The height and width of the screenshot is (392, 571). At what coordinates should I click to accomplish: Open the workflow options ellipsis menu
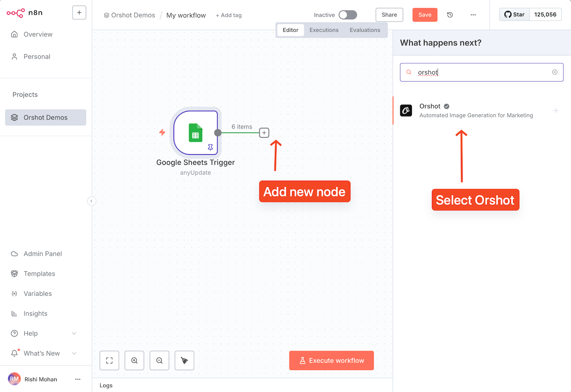click(x=473, y=15)
